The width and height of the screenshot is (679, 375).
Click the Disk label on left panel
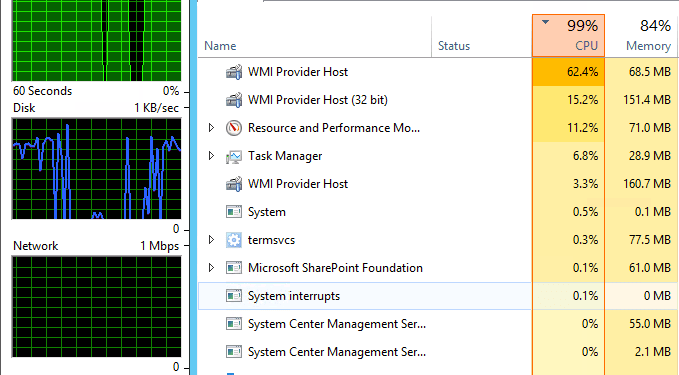[24, 108]
